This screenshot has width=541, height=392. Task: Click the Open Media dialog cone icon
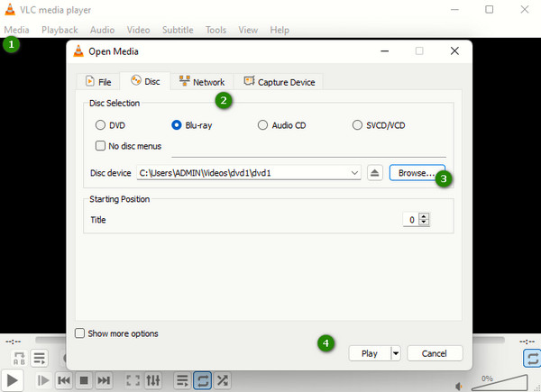tap(78, 51)
